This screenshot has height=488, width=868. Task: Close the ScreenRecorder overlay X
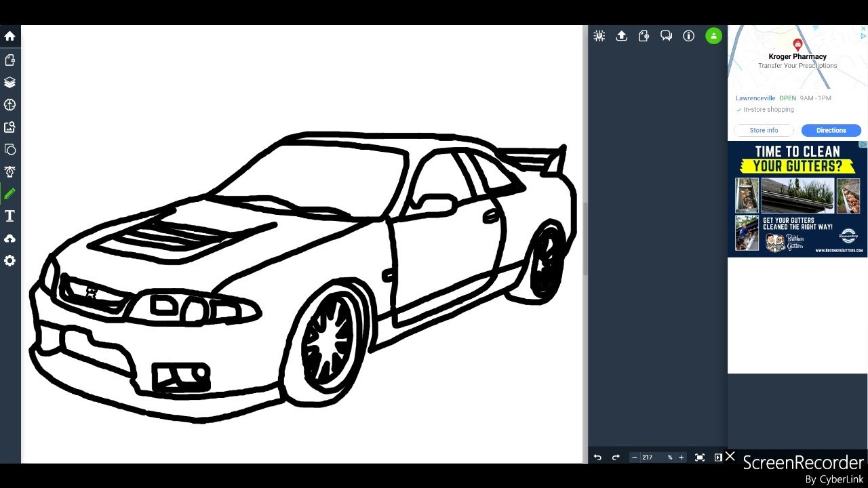[x=730, y=457]
